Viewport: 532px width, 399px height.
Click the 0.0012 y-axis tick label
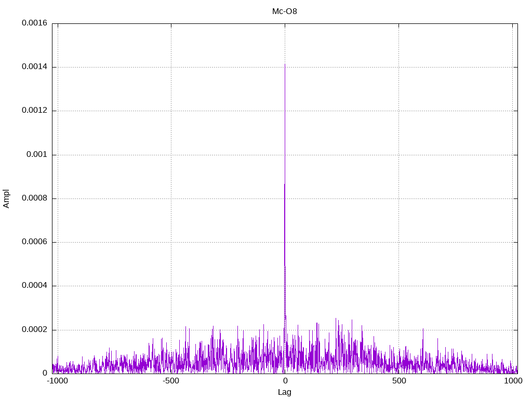pyautogui.click(x=34, y=111)
